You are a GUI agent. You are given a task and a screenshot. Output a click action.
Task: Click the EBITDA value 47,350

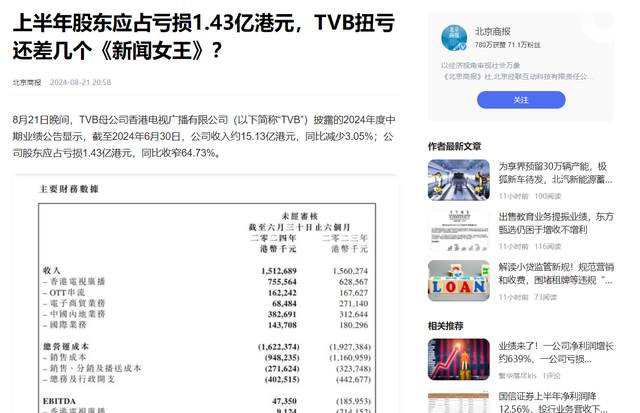click(x=284, y=401)
